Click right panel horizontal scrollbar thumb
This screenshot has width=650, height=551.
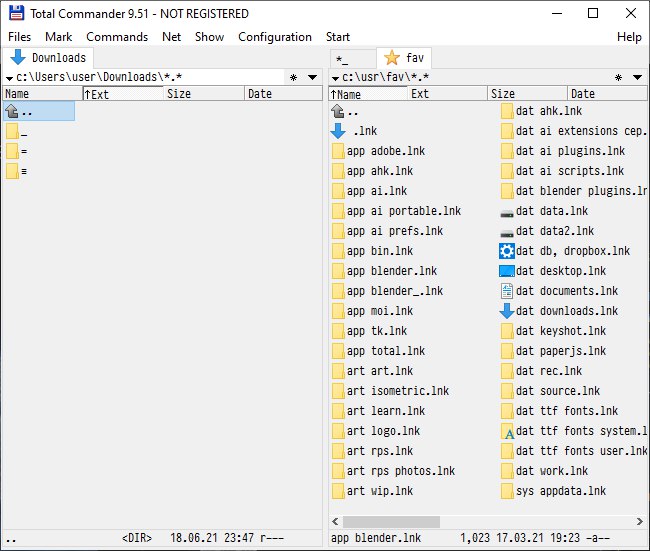391,522
